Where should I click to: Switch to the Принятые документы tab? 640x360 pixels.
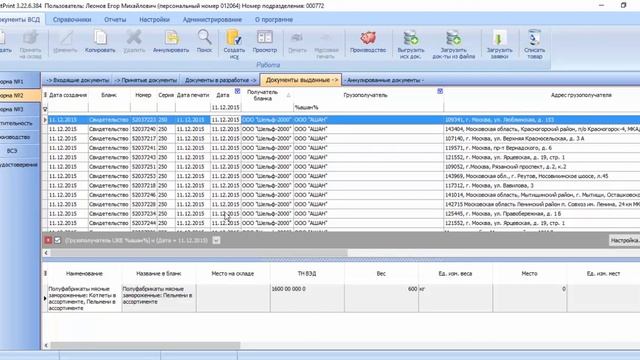146,80
